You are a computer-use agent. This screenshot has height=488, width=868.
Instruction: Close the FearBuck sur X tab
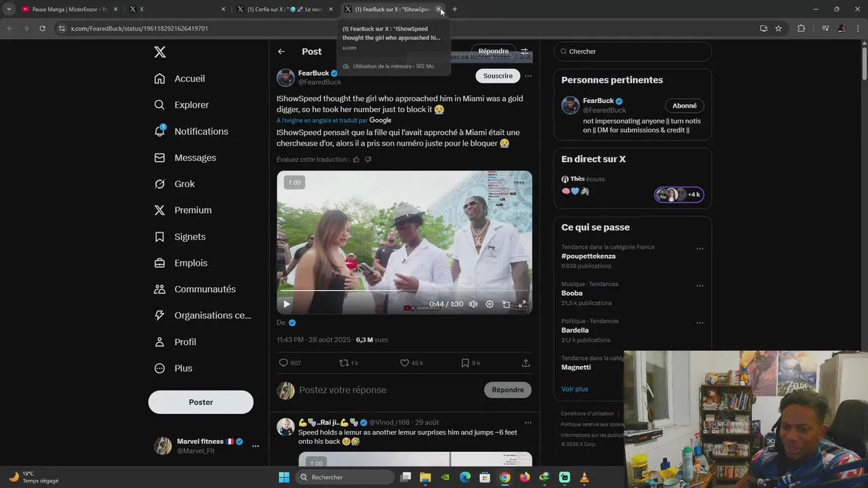coord(439,9)
